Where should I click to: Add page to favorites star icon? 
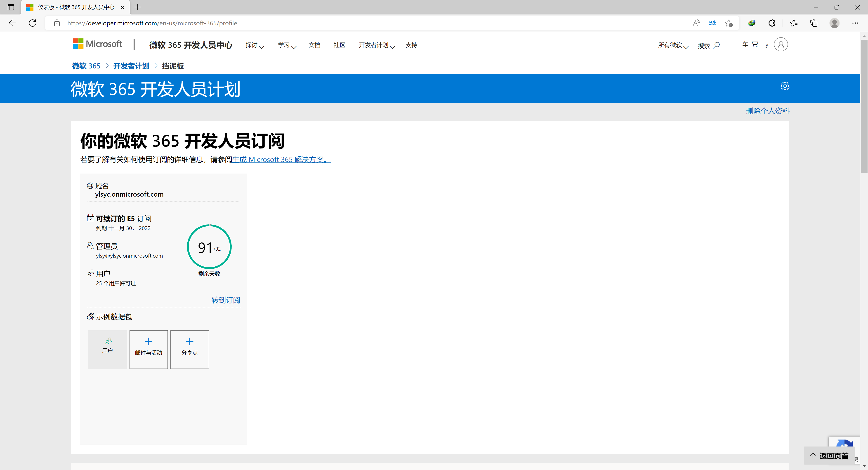pos(729,23)
